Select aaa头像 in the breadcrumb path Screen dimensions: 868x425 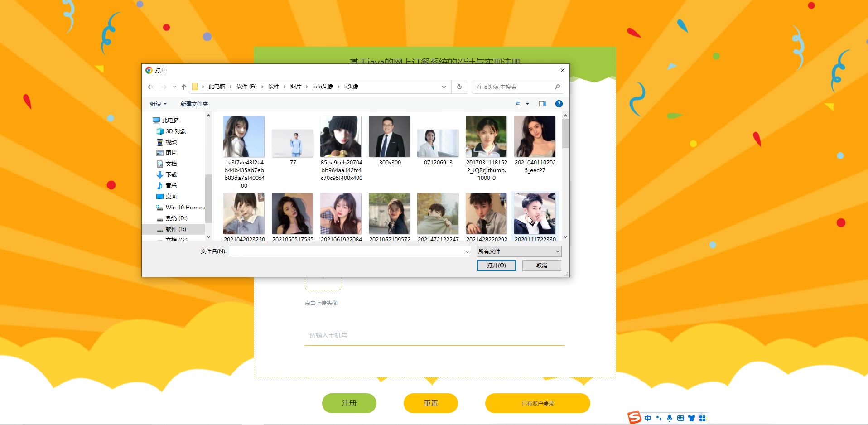323,87
